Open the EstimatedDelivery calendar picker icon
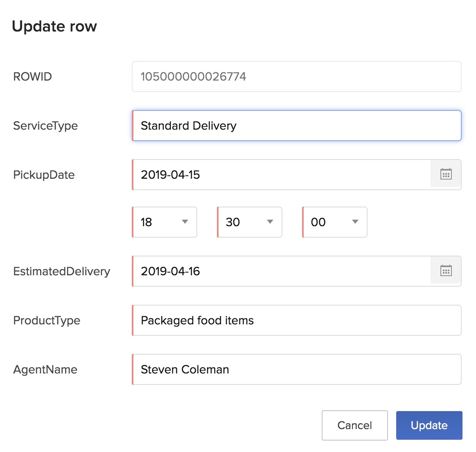Viewport: 476px width, 452px height. 446,271
